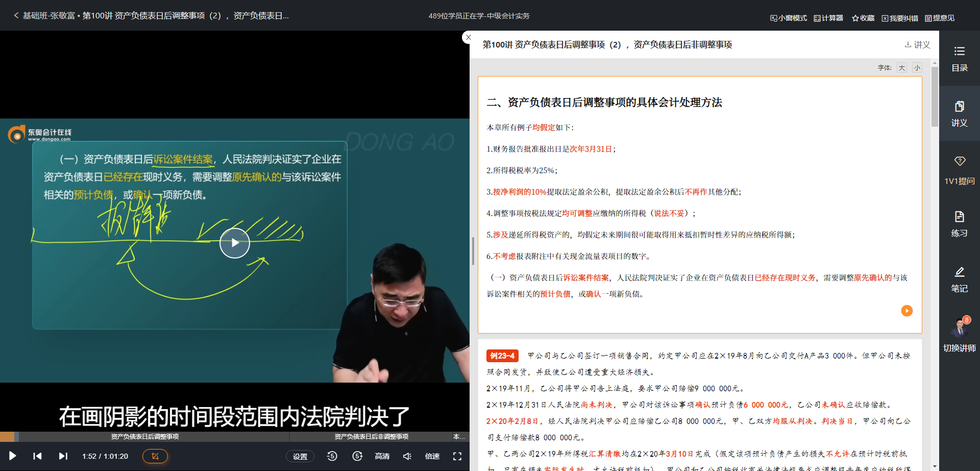980x471 pixels.
Task: Open the 1V1提问 question panel
Action: [x=959, y=169]
